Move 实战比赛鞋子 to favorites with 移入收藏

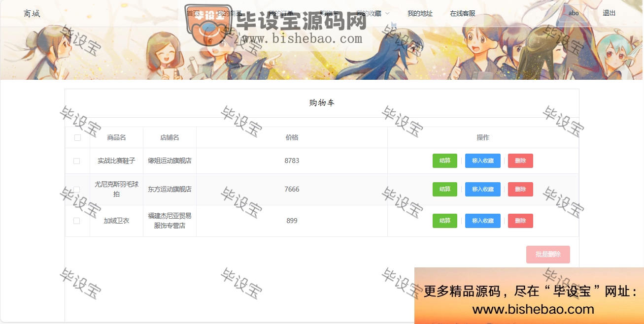coord(483,161)
